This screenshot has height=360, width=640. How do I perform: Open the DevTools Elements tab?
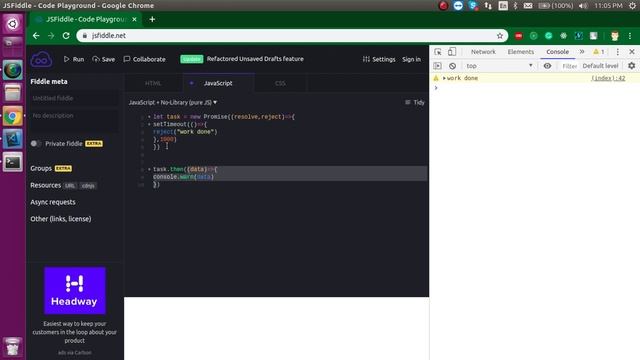tap(520, 52)
